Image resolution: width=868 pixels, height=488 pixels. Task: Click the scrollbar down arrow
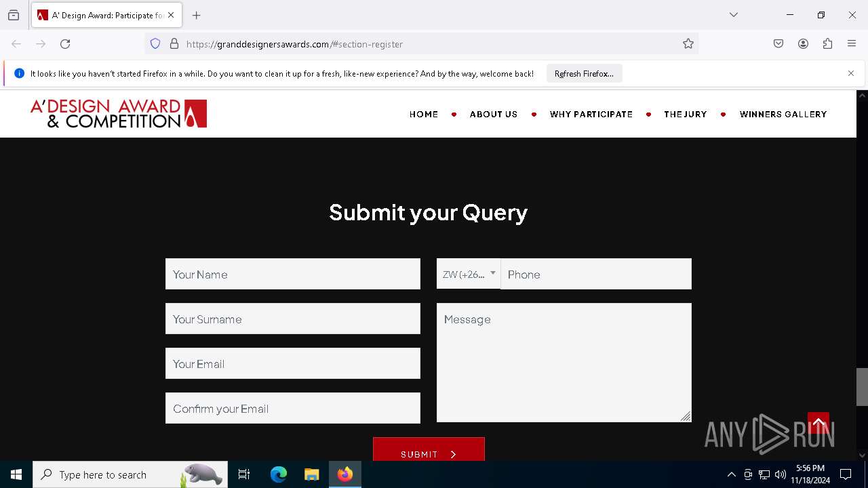click(862, 455)
